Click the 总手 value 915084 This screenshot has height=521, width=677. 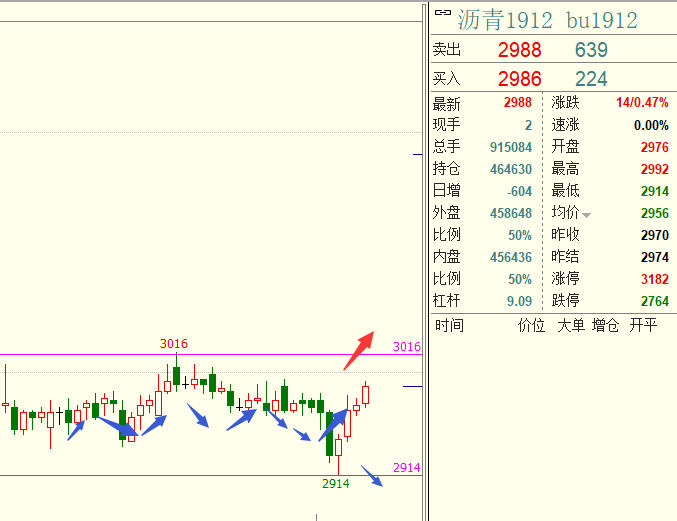[511, 147]
